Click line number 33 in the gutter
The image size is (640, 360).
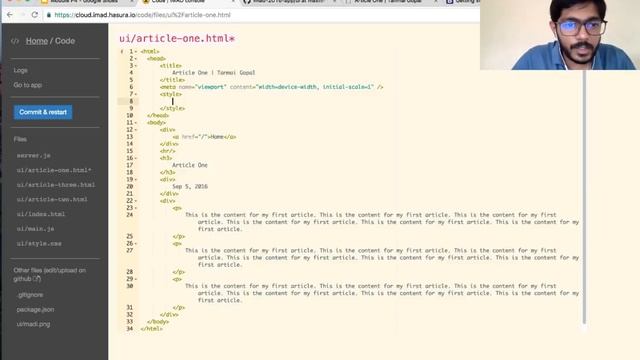coord(129,322)
